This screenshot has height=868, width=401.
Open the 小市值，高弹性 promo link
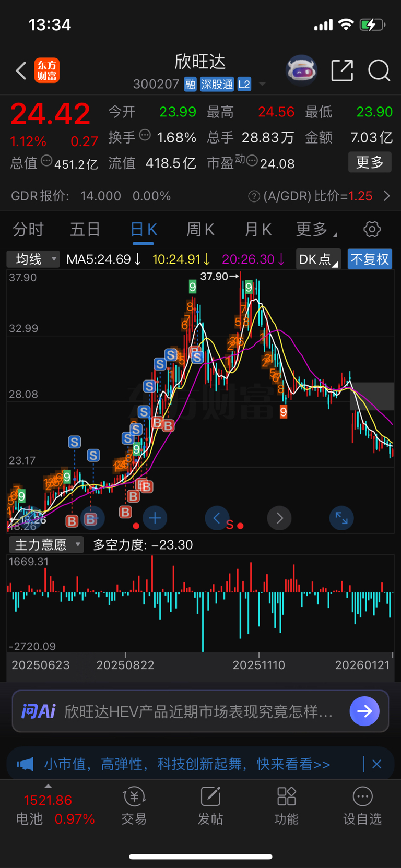(x=187, y=765)
